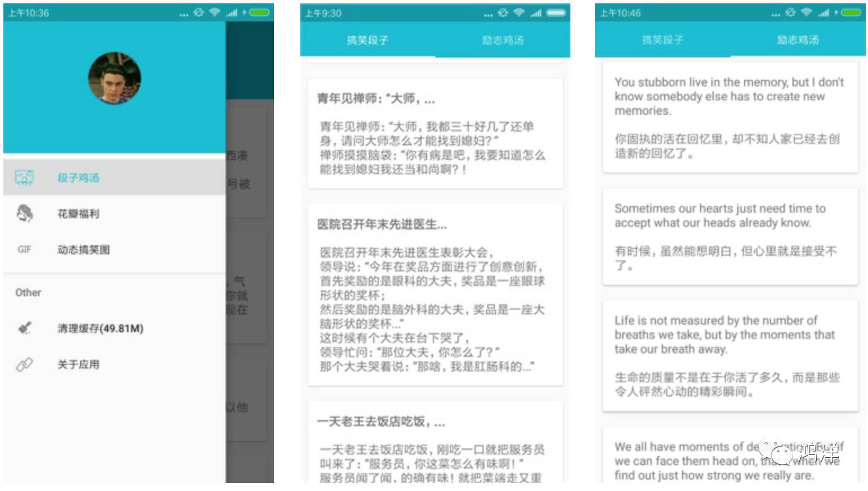
Task: Click the GIF icon in the drawer
Action: pyautogui.click(x=24, y=249)
